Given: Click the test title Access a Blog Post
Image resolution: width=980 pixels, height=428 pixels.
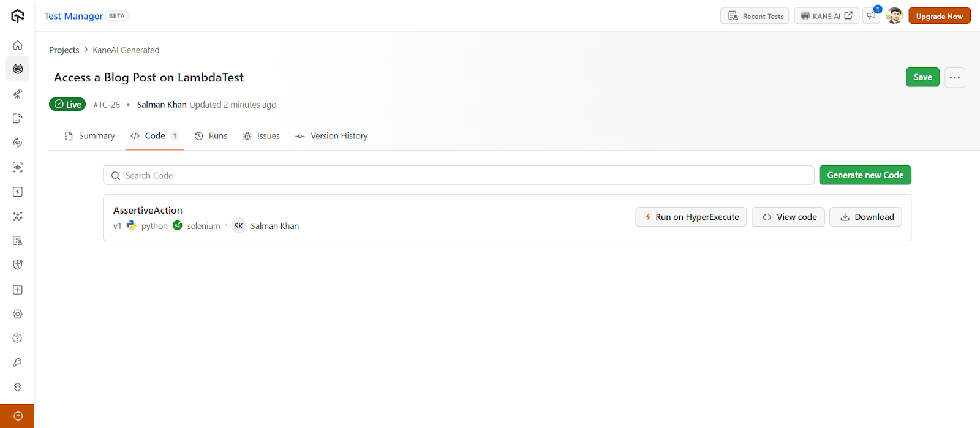Looking at the screenshot, I should [x=149, y=77].
